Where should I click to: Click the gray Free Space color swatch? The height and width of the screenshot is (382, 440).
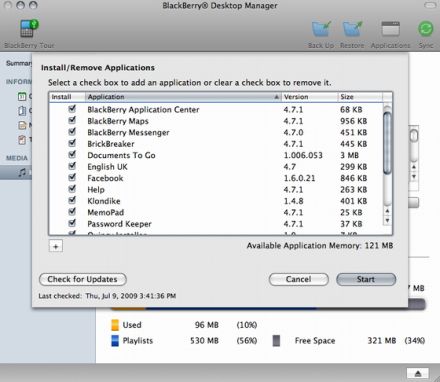276,341
